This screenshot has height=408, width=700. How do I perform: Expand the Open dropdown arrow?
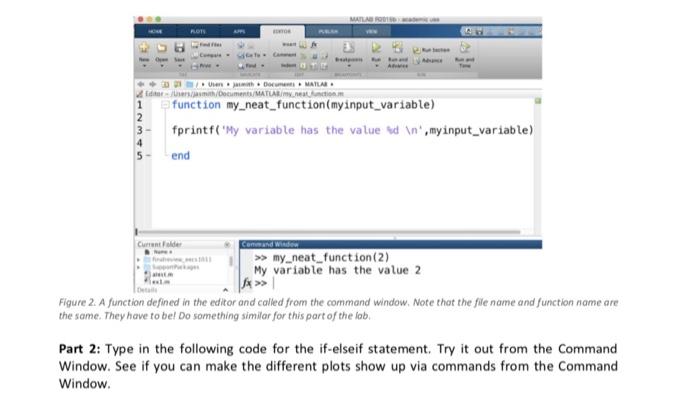coord(162,66)
